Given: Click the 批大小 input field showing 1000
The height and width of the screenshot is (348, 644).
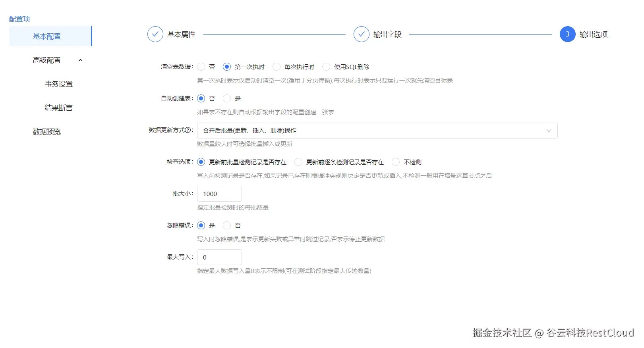Looking at the screenshot, I should [x=219, y=194].
